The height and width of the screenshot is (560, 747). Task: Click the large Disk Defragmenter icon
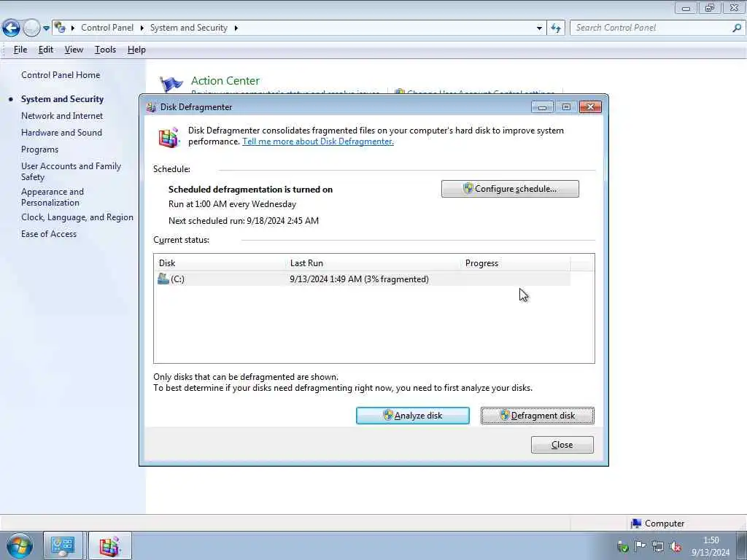tap(169, 138)
